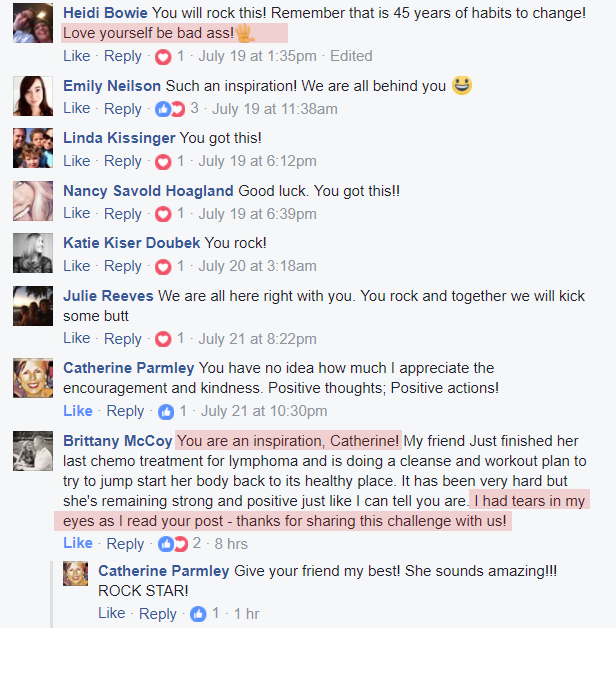616x681 pixels.
Task: Click heart reaction on Katie Kiser Doubek's comment
Action: [x=163, y=267]
